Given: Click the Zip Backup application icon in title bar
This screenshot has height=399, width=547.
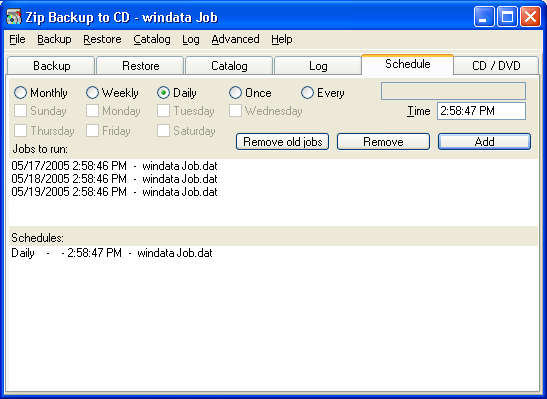Looking at the screenshot, I should pos(14,17).
